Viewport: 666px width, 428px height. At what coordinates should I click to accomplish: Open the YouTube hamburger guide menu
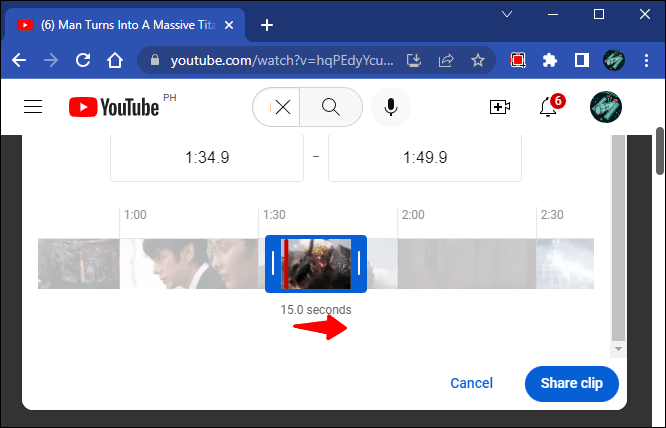point(33,107)
